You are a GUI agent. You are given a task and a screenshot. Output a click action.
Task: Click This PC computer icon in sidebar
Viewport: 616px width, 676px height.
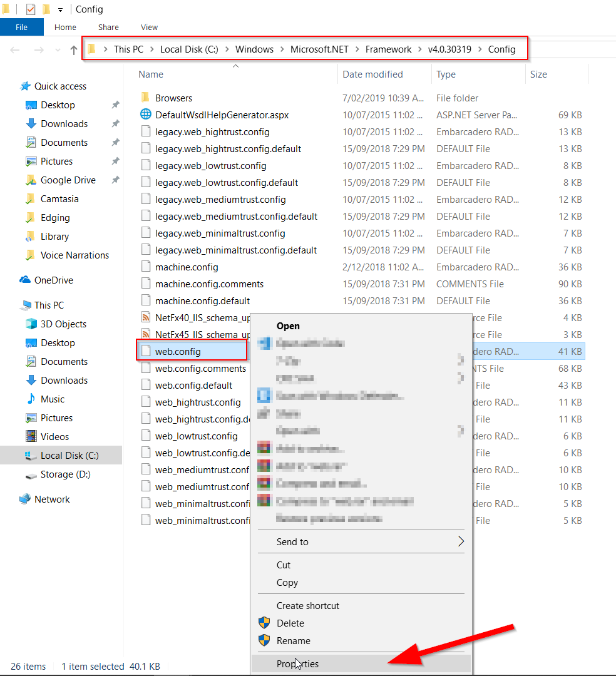click(x=26, y=305)
